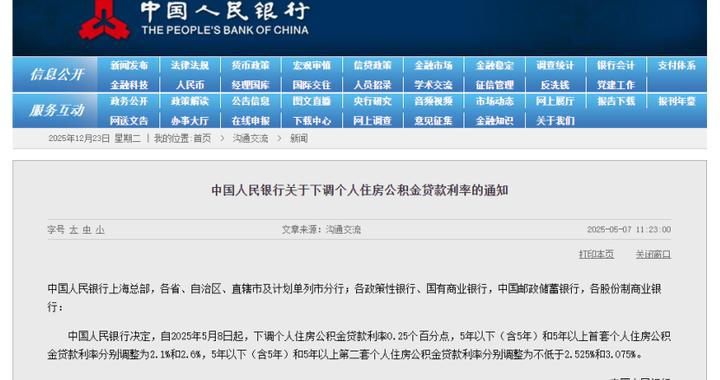Select 网上调查 navigation item
Image resolution: width=720 pixels, height=380 pixels.
372,121
